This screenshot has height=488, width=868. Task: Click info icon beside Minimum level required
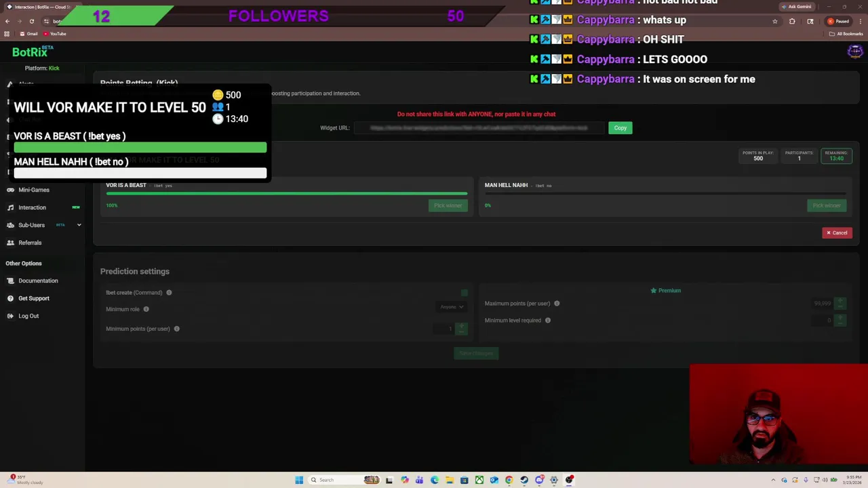click(547, 321)
